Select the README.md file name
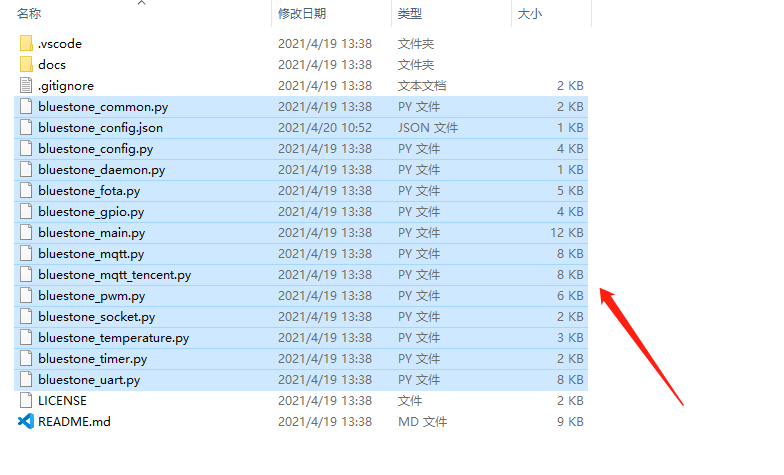Viewport: 784px width, 475px height. [74, 422]
